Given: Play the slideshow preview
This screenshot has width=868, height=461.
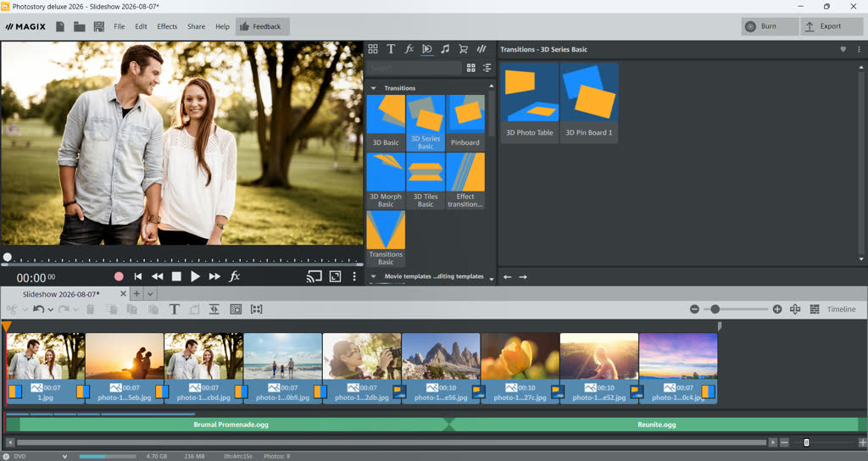Looking at the screenshot, I should 196,276.
